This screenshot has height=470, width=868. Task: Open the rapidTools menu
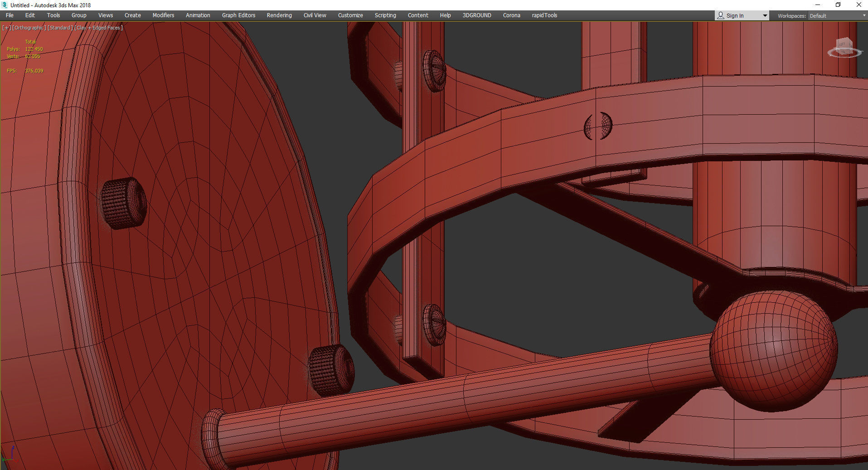[544, 15]
